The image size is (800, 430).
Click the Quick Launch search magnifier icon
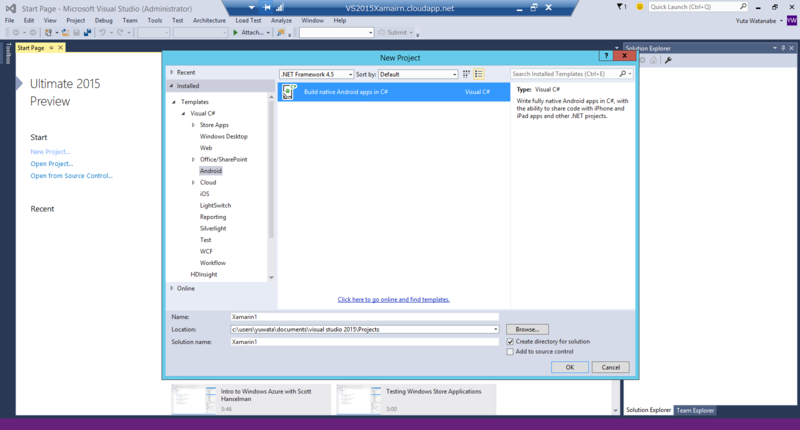coord(743,7)
